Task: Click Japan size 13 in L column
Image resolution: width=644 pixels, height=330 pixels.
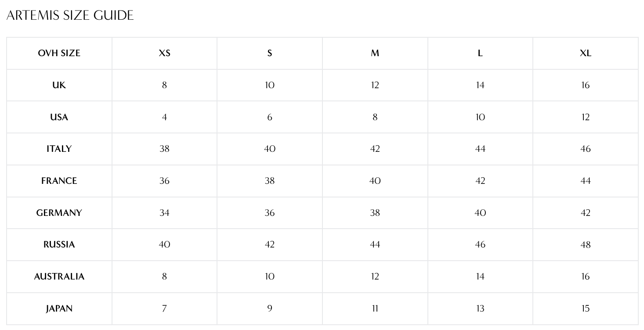Action: pyautogui.click(x=480, y=308)
